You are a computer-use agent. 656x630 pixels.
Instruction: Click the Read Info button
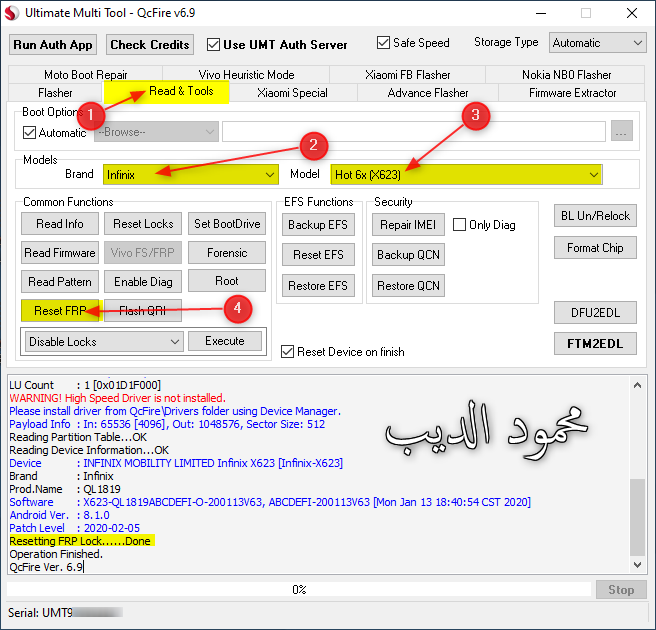(x=60, y=224)
